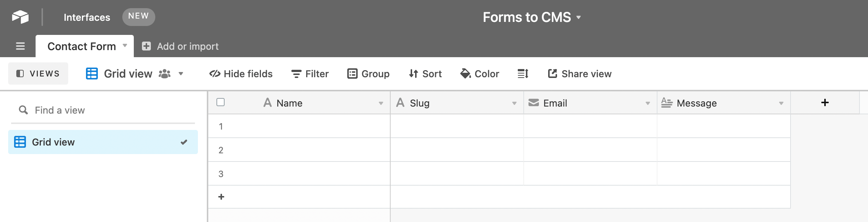
Task: Open the Email field dropdown arrow
Action: point(647,103)
